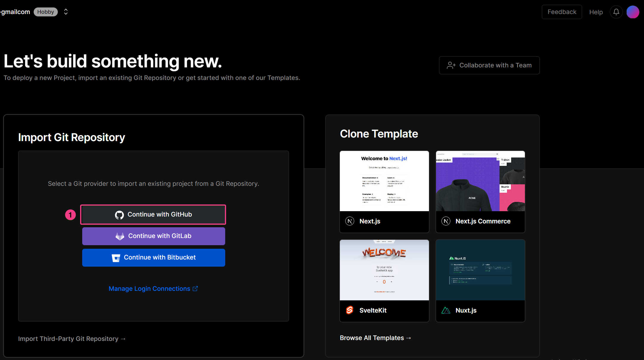Click the Next.js template title text
This screenshot has width=644, height=360.
tap(370, 221)
